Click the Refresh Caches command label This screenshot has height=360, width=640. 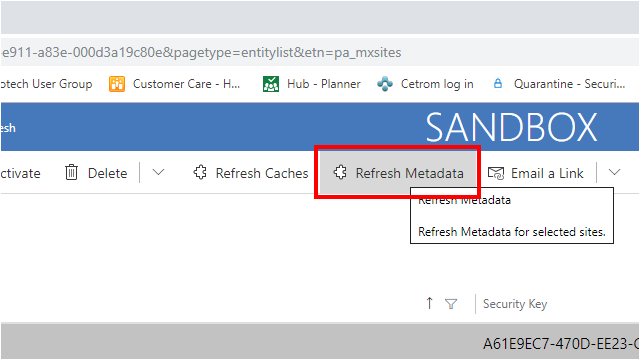(x=262, y=173)
